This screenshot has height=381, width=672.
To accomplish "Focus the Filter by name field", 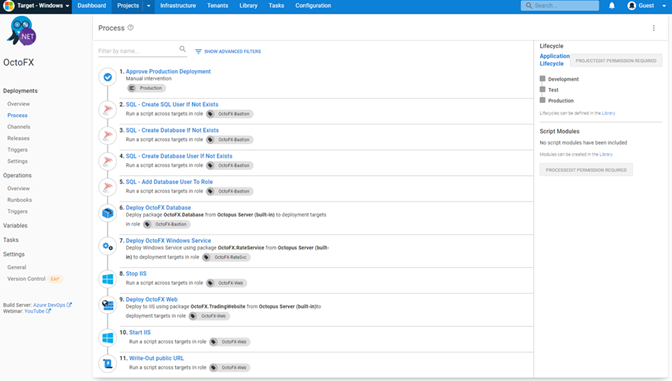I will 138,51.
